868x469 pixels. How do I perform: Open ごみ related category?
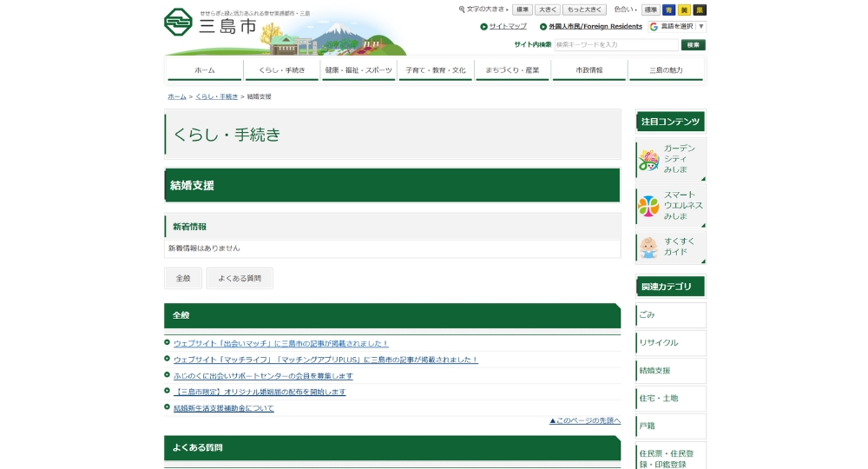coord(671,315)
